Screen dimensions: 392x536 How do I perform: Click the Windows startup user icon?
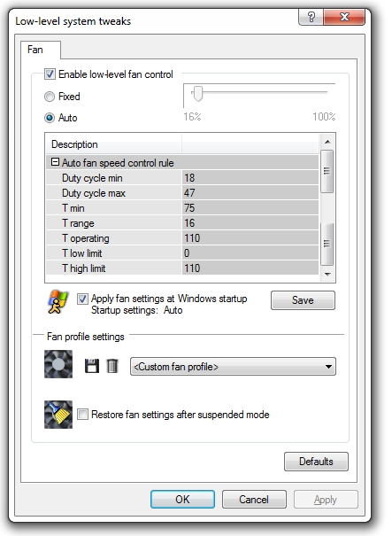[58, 302]
